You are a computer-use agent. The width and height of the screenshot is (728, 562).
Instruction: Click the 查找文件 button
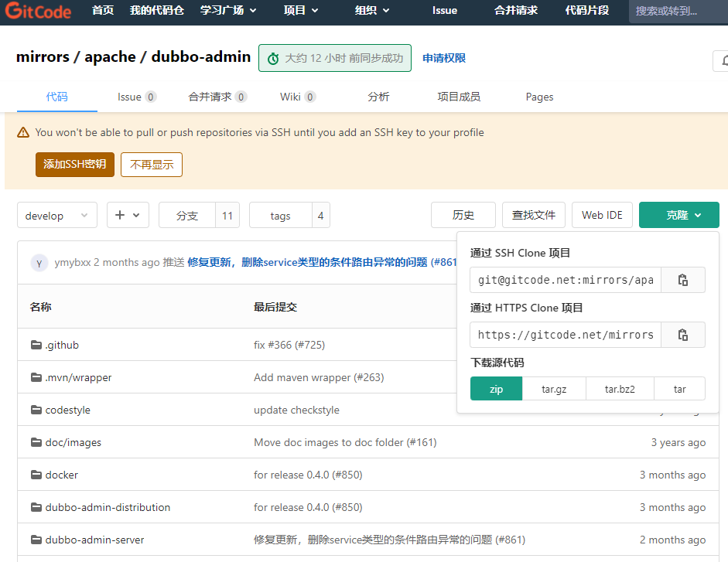pyautogui.click(x=534, y=215)
